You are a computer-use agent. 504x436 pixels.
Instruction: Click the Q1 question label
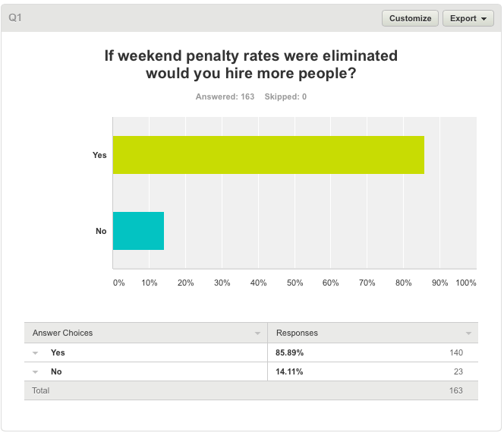14,17
